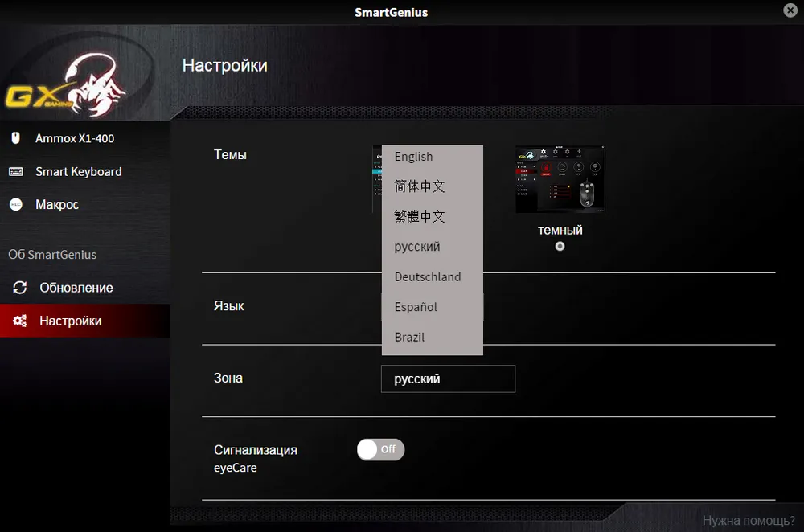This screenshot has width=804, height=532.
Task: Choose English from the language list
Action: pyautogui.click(x=433, y=157)
